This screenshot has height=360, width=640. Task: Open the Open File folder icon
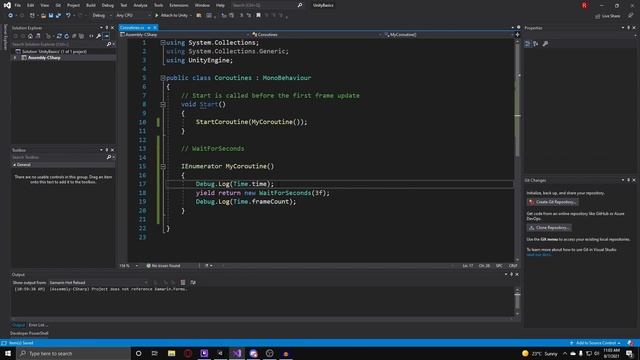(43, 16)
